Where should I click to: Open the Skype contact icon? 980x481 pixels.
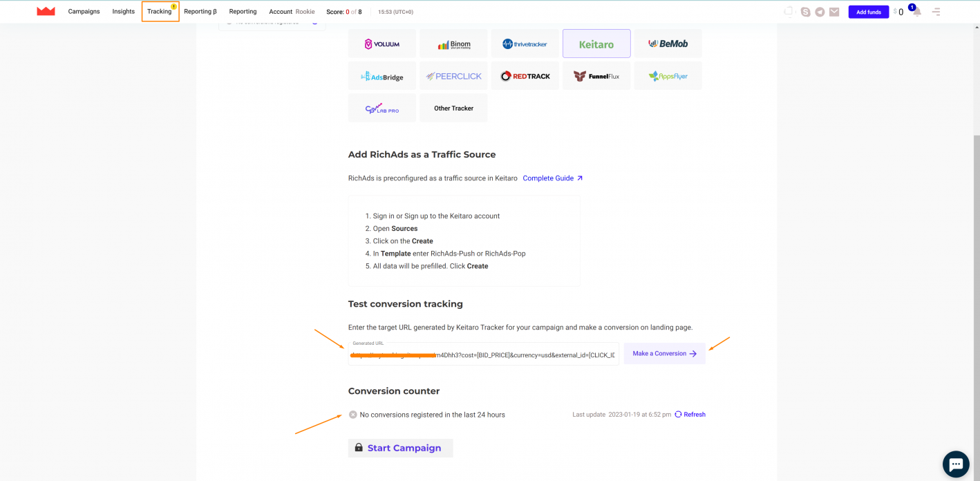(x=805, y=12)
